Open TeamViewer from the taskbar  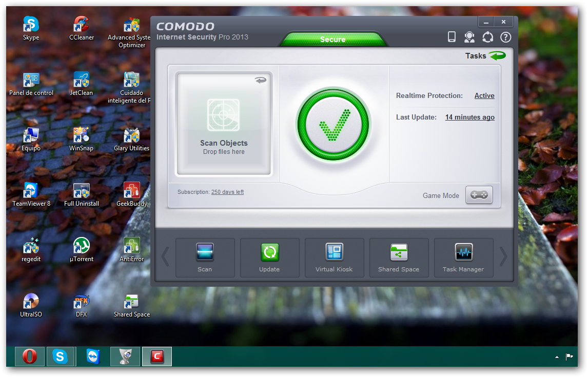pyautogui.click(x=93, y=356)
